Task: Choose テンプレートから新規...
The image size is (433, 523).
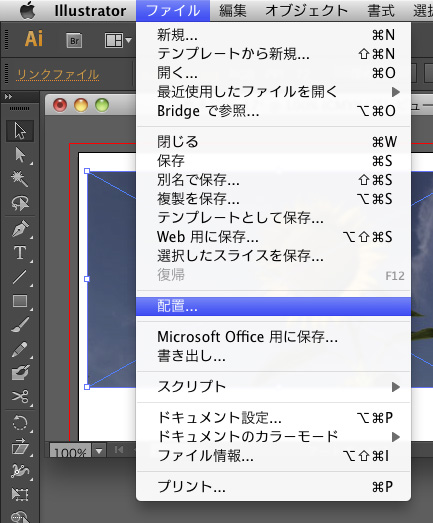Action: [273, 54]
